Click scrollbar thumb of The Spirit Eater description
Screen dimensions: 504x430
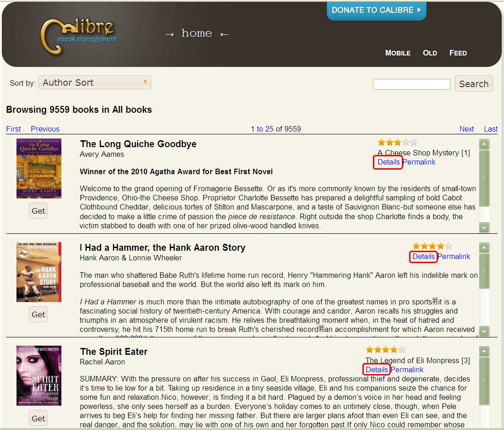[484, 381]
